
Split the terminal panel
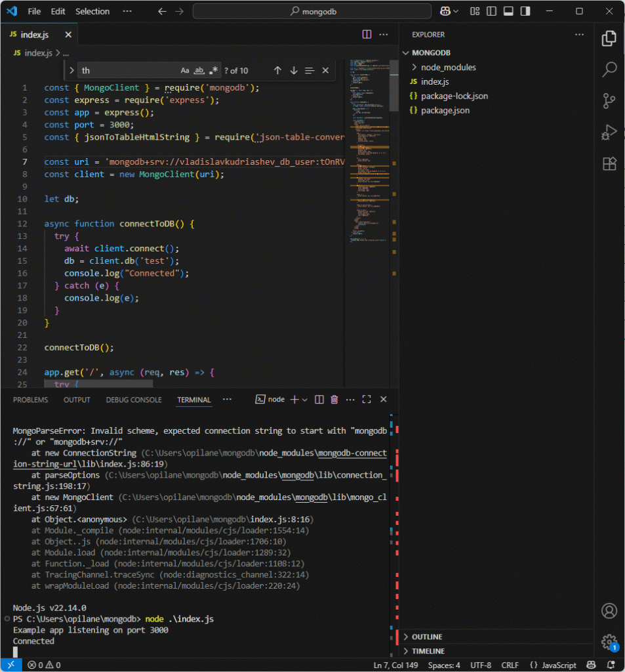click(319, 399)
